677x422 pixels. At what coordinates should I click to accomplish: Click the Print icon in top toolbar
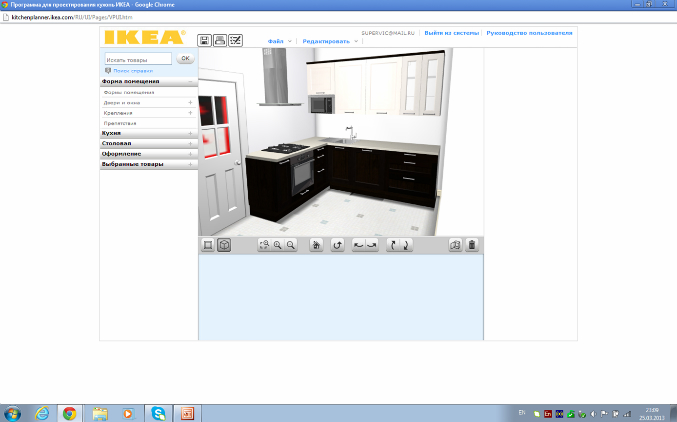coord(220,40)
